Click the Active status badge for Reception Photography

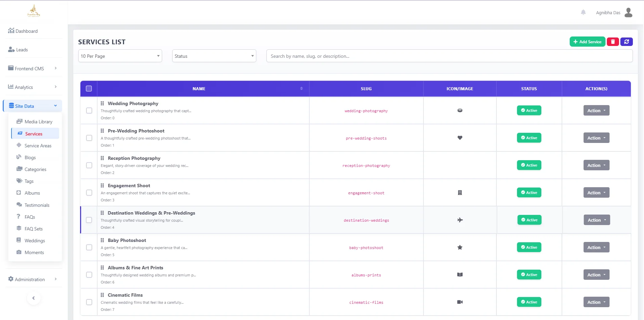529,165
